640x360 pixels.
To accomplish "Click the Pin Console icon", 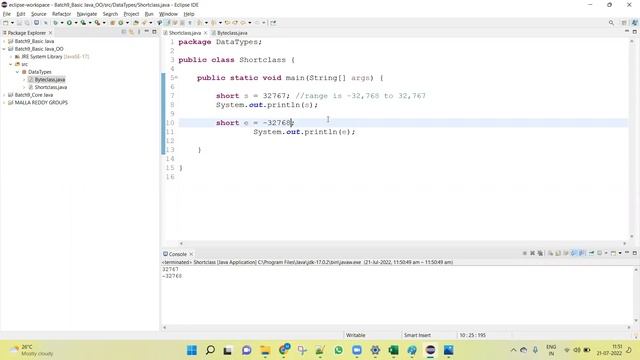I will 591,253.
